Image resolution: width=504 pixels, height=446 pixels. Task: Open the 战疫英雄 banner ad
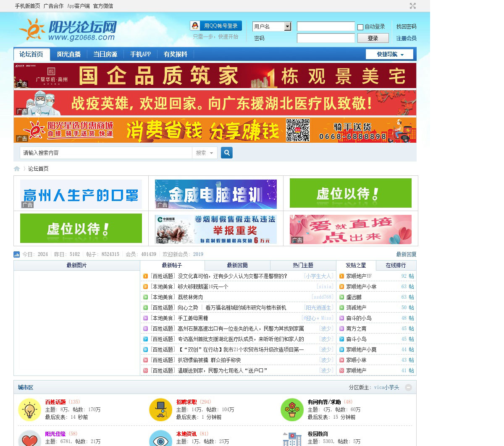(x=215, y=103)
